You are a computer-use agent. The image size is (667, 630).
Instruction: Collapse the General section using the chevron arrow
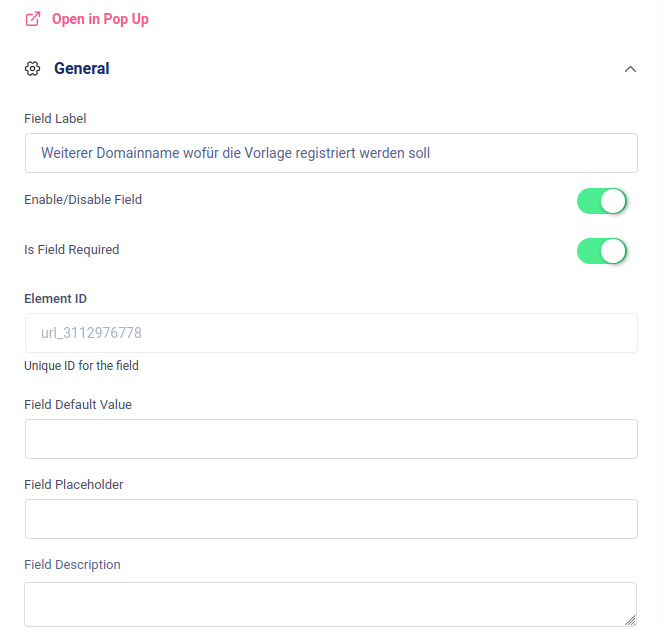pyautogui.click(x=630, y=69)
